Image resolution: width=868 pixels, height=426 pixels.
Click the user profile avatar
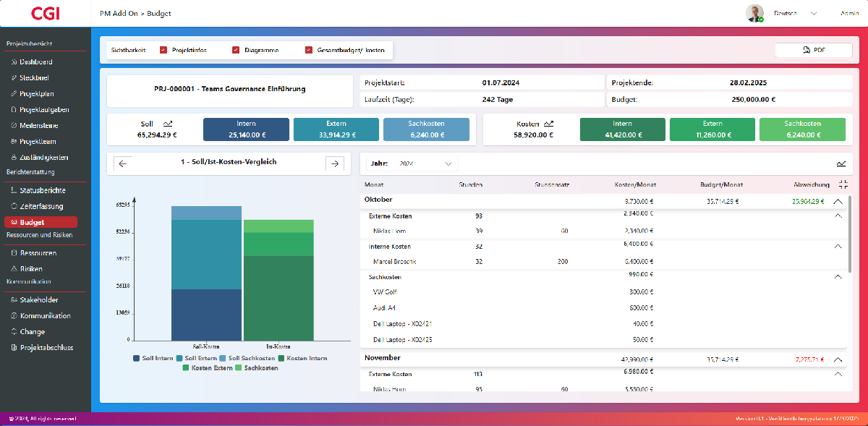[x=754, y=13]
